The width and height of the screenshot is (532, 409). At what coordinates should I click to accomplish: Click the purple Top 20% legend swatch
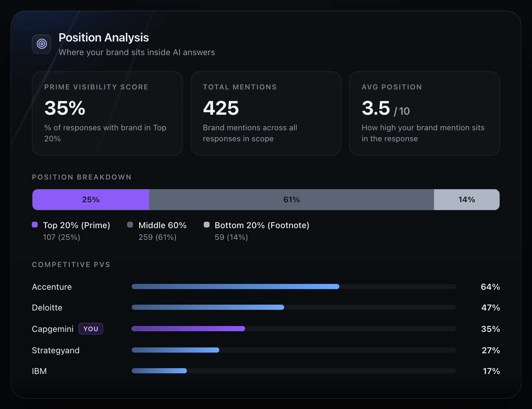tap(35, 225)
